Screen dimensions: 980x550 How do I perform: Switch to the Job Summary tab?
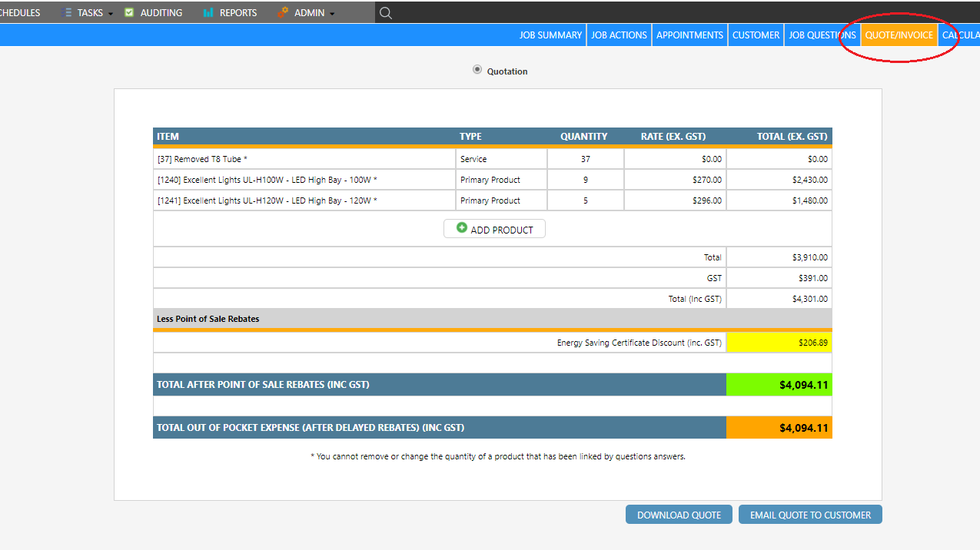pyautogui.click(x=550, y=35)
